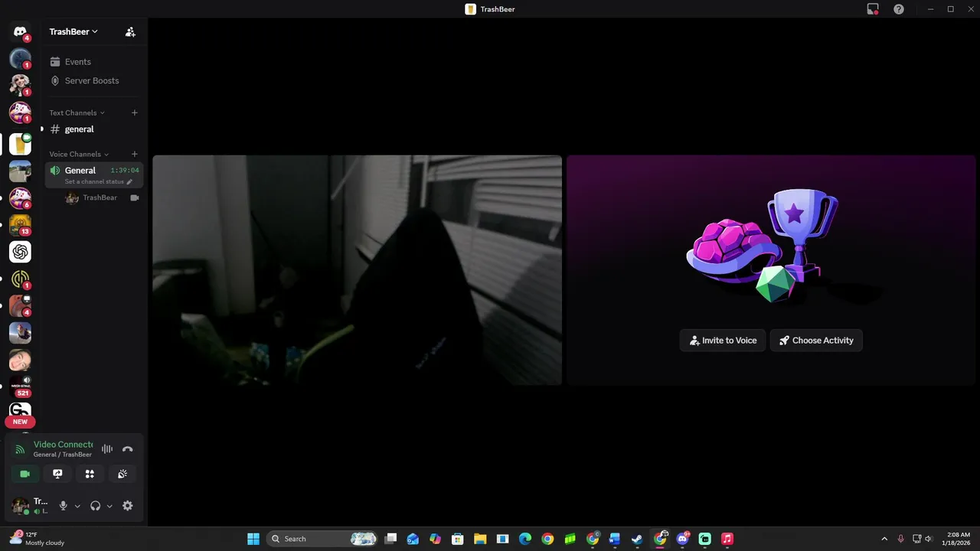
Task: Open weather widget showing 12°F
Action: (x=37, y=539)
